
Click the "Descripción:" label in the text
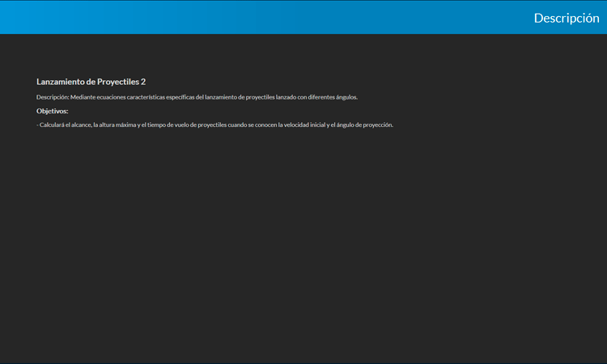53,97
